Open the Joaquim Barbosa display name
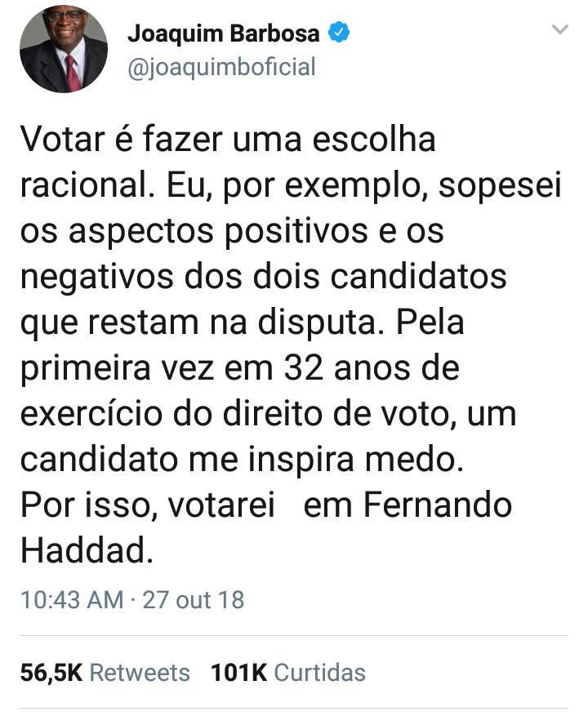 [223, 34]
